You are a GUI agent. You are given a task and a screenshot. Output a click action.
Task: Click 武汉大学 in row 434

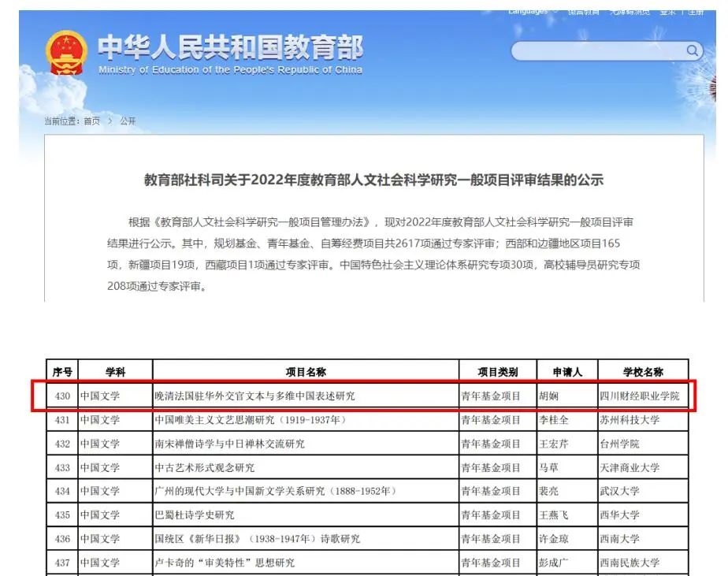click(619, 491)
